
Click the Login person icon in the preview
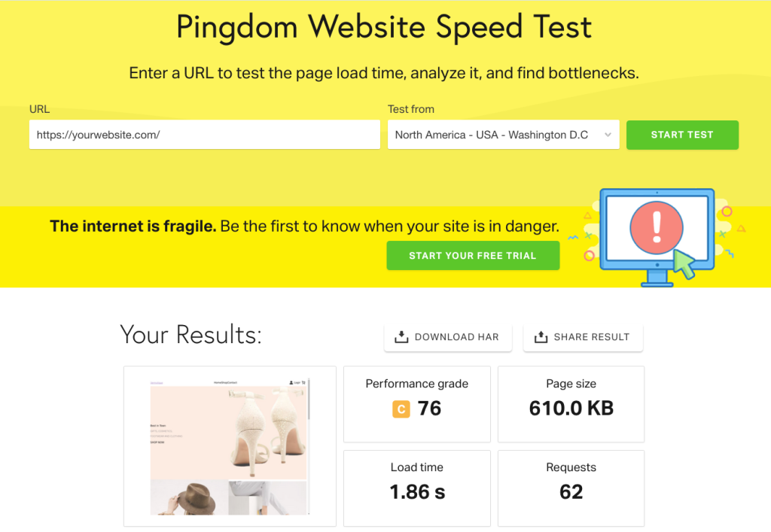[291, 382]
